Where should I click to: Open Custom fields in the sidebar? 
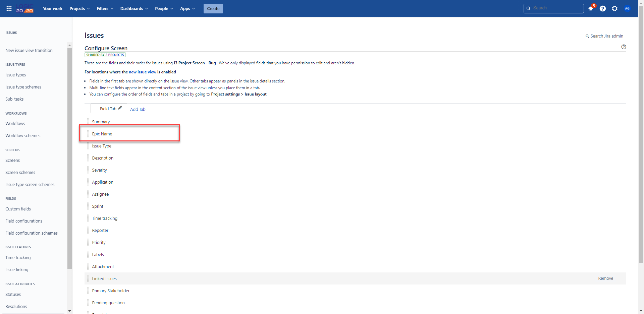point(18,209)
